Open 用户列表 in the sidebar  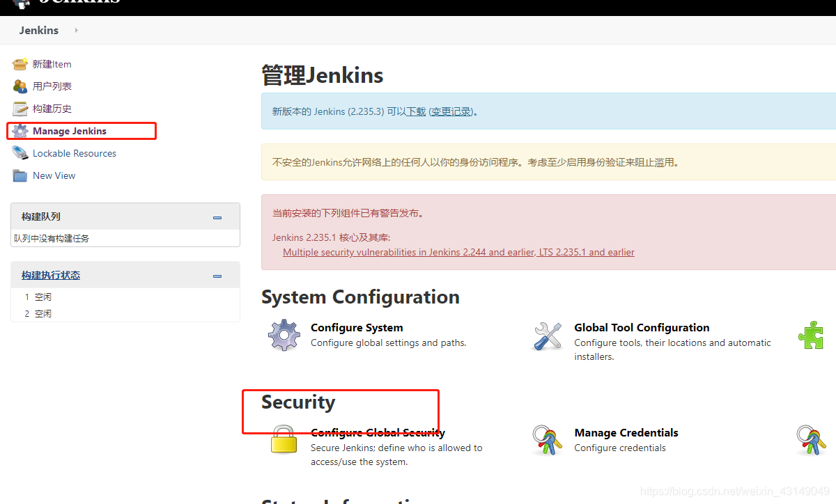point(52,86)
